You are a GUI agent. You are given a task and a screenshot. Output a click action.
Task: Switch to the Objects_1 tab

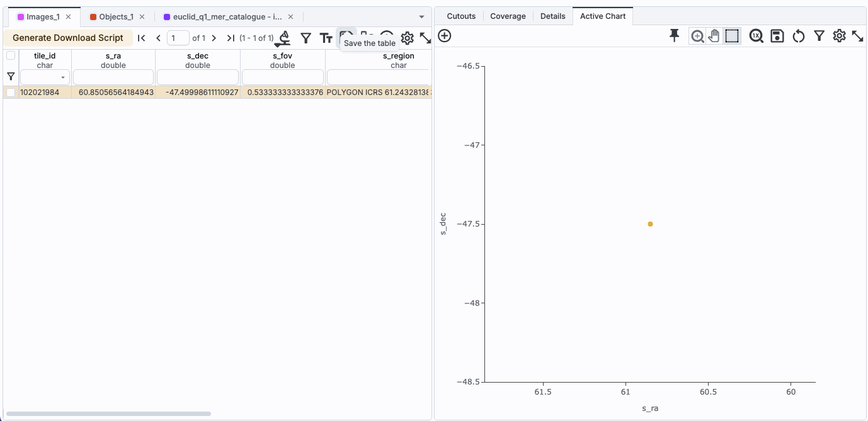tap(116, 17)
